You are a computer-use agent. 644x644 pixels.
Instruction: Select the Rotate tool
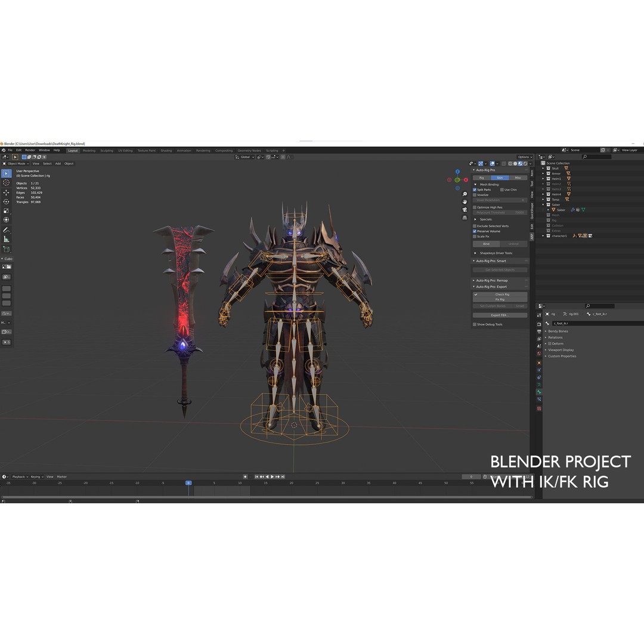pos(6,202)
